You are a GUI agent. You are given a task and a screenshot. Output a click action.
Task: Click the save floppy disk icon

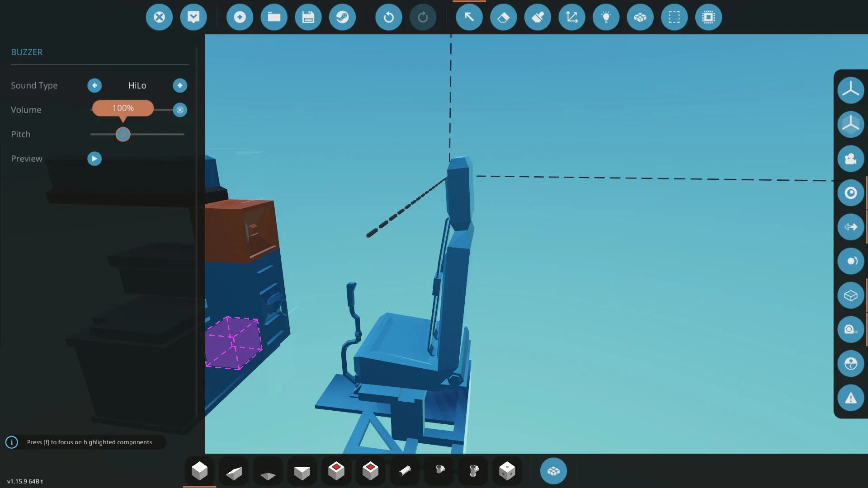coord(308,17)
